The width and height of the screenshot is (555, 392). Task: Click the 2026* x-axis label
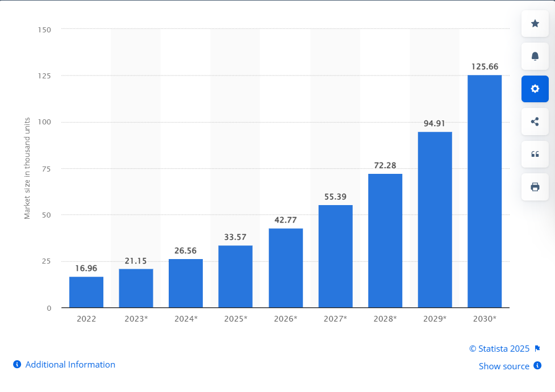pos(286,319)
